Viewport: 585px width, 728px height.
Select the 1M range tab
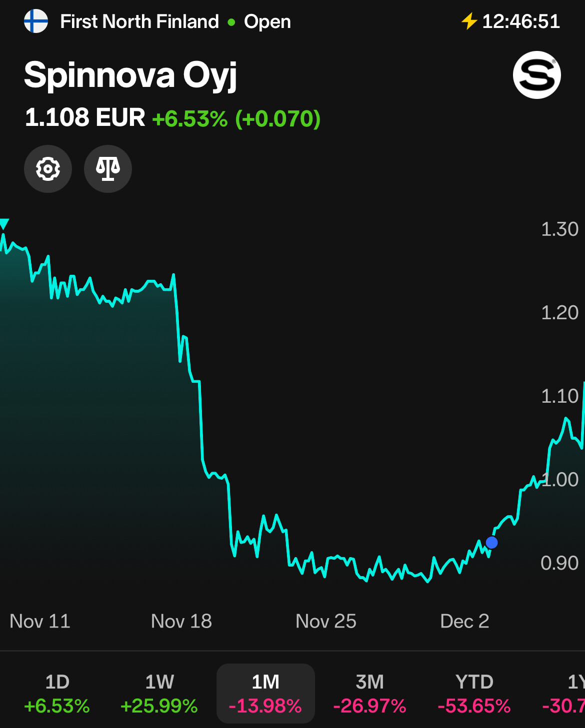coord(265,694)
